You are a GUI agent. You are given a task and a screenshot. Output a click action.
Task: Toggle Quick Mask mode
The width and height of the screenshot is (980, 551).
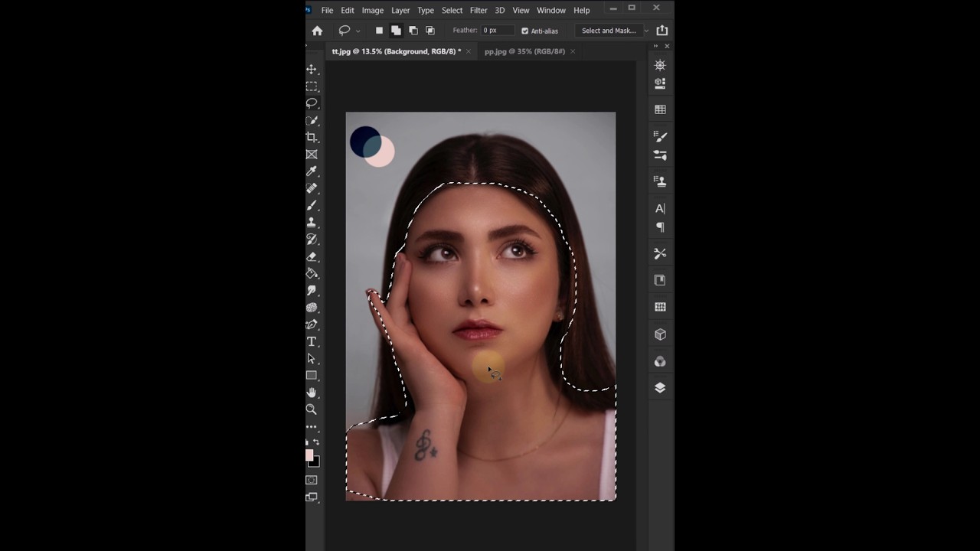click(312, 480)
